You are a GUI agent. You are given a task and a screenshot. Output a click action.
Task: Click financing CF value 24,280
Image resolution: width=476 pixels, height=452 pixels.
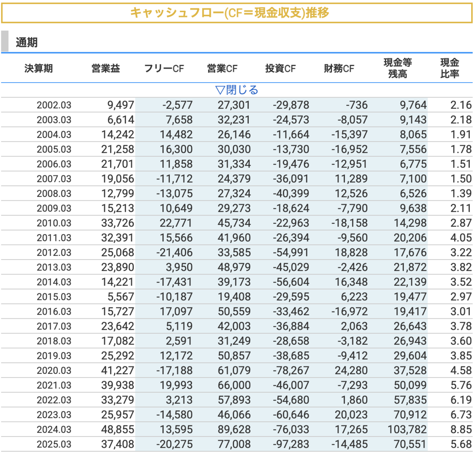point(351,370)
